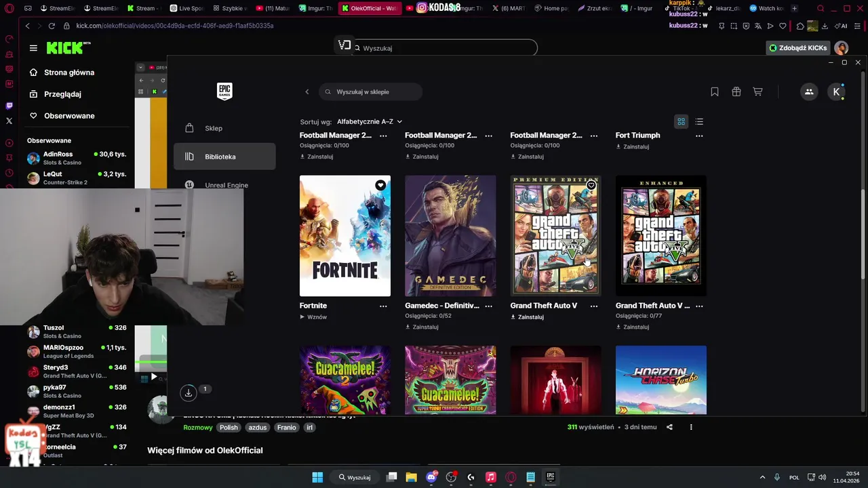Viewport: 868px width, 488px height.
Task: Switch to the 'OlekOfficial - Wat' browser tab
Action: click(370, 8)
